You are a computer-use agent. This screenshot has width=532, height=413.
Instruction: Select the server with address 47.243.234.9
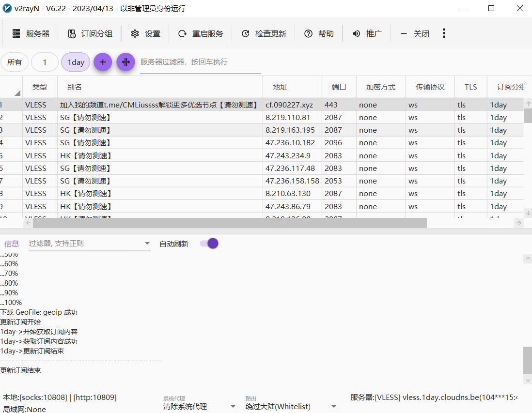coord(262,155)
